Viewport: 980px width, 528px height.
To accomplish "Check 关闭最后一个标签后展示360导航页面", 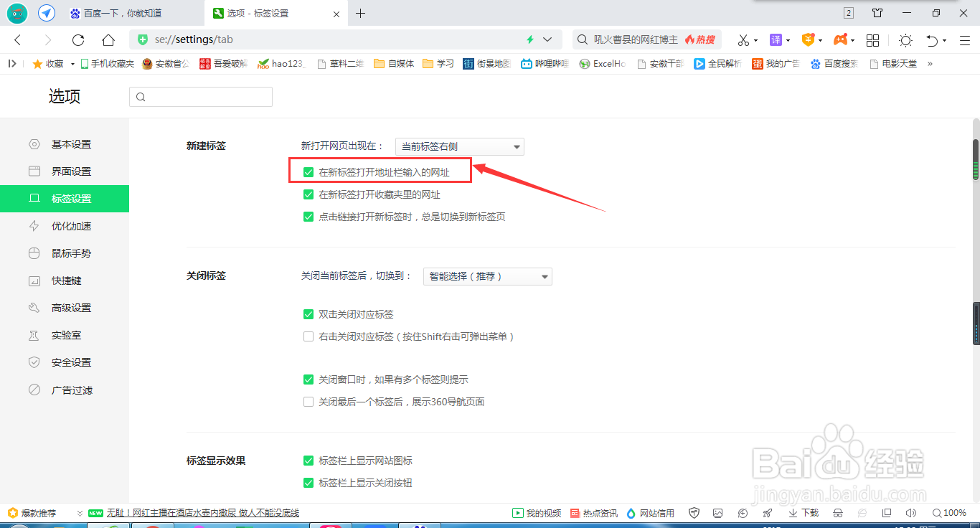I will tap(308, 401).
